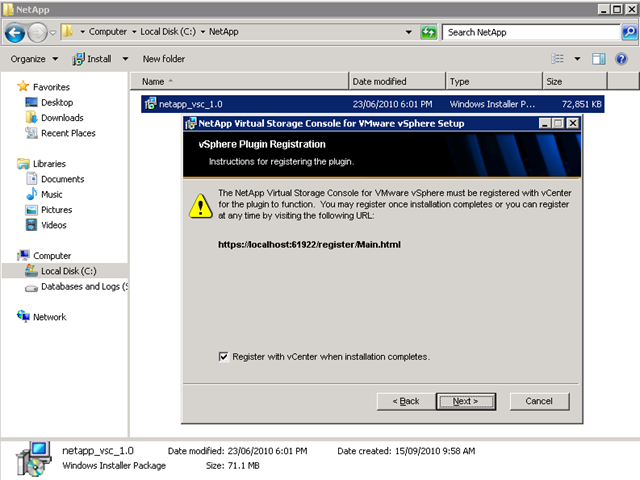Open the Pictures library
The image size is (640, 480).
(x=56, y=210)
